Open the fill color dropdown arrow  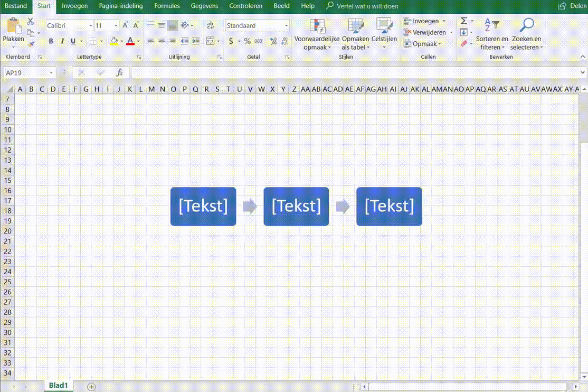(x=122, y=41)
